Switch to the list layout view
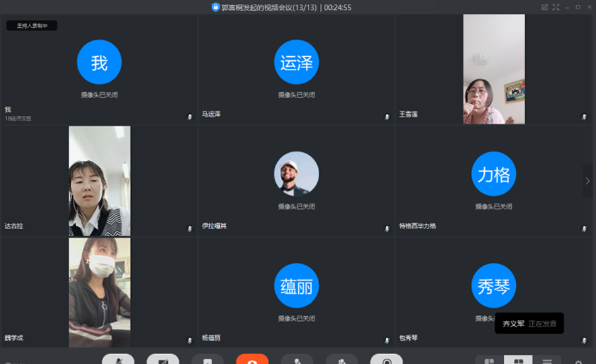The image size is (596, 364). (547, 361)
